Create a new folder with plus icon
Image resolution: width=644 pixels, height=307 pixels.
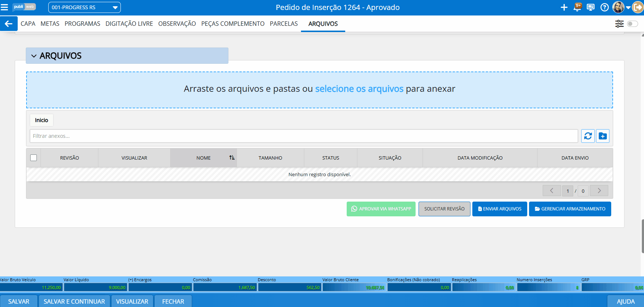click(x=603, y=136)
